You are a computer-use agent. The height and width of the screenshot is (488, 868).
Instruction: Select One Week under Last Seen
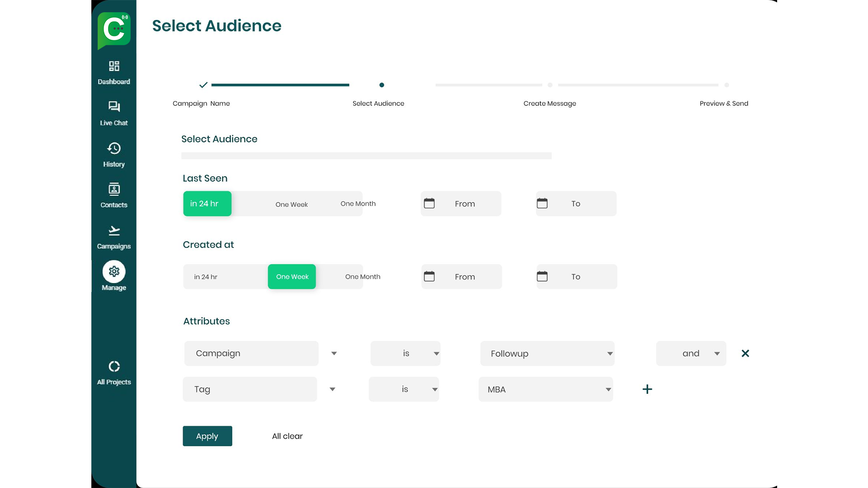pos(292,204)
